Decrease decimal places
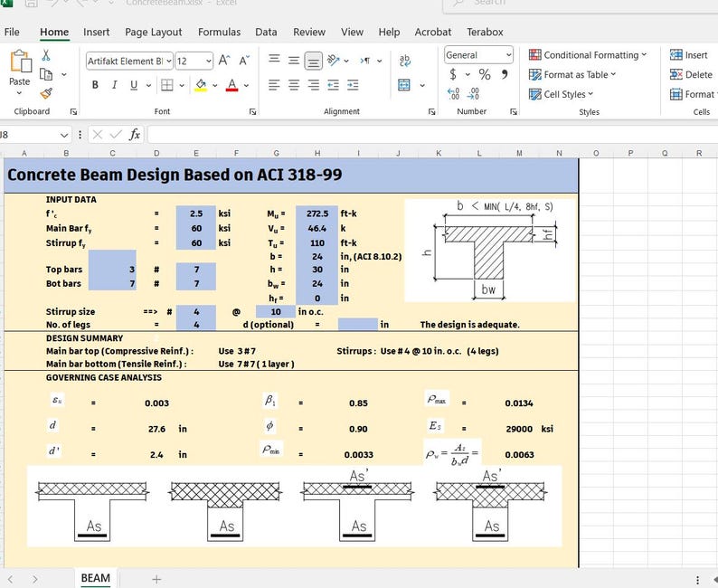Image resolution: width=718 pixels, height=588 pixels. [x=474, y=94]
